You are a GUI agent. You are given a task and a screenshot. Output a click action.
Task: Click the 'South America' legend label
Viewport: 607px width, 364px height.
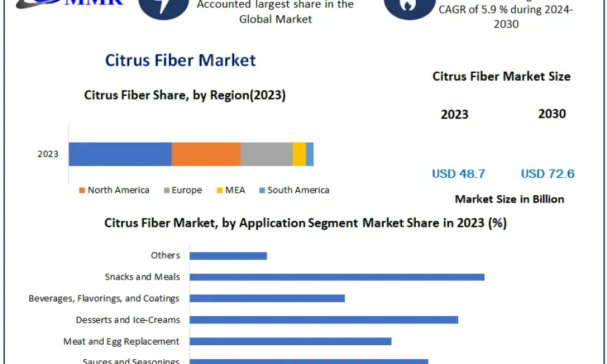pyautogui.click(x=299, y=190)
